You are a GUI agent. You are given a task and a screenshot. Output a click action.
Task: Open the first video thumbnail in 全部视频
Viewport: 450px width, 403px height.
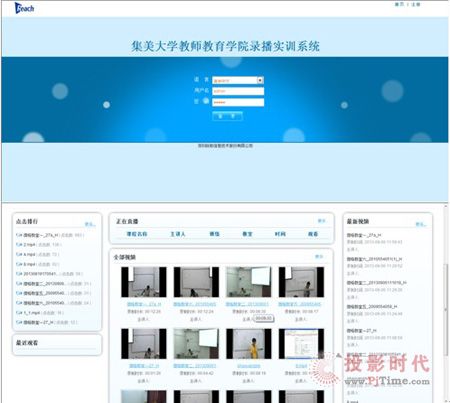click(144, 282)
